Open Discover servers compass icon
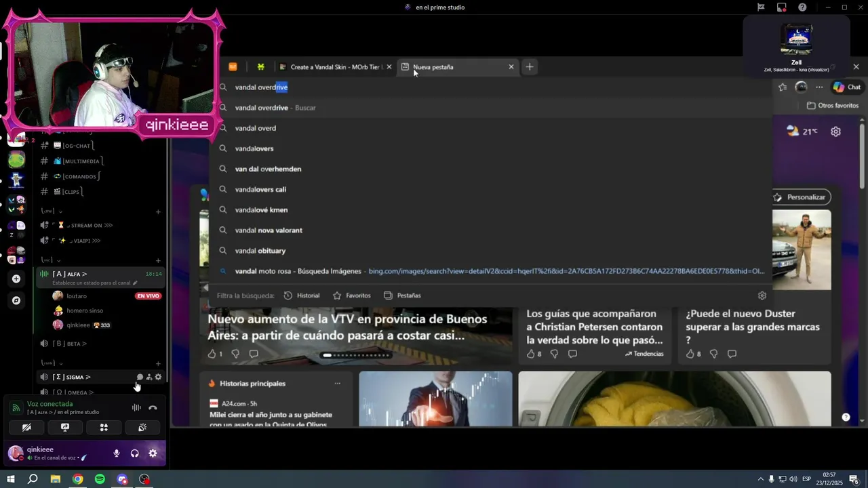Screen dimensions: 868x488 [16, 300]
